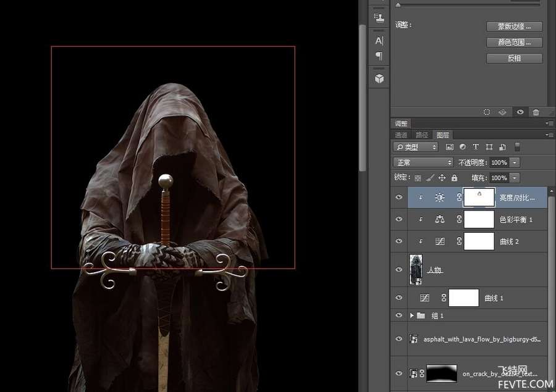This screenshot has width=556, height=392.
Task: Switch to the 通道 tab
Action: (401, 135)
